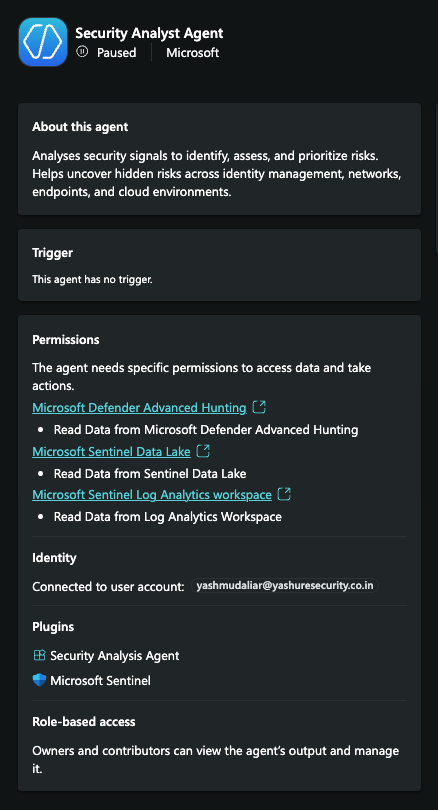438x810 pixels.
Task: Open external link icon beside Defender Advanced Hunting
Action: 259,407
